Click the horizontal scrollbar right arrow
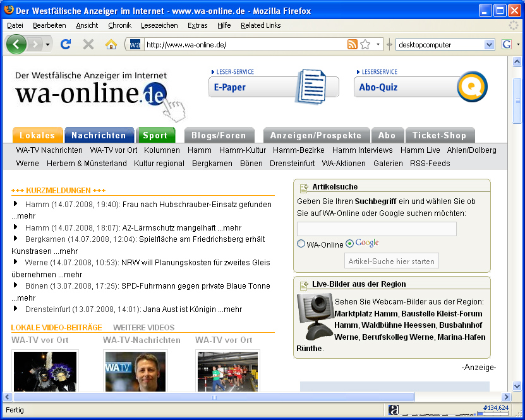 [x=506, y=397]
